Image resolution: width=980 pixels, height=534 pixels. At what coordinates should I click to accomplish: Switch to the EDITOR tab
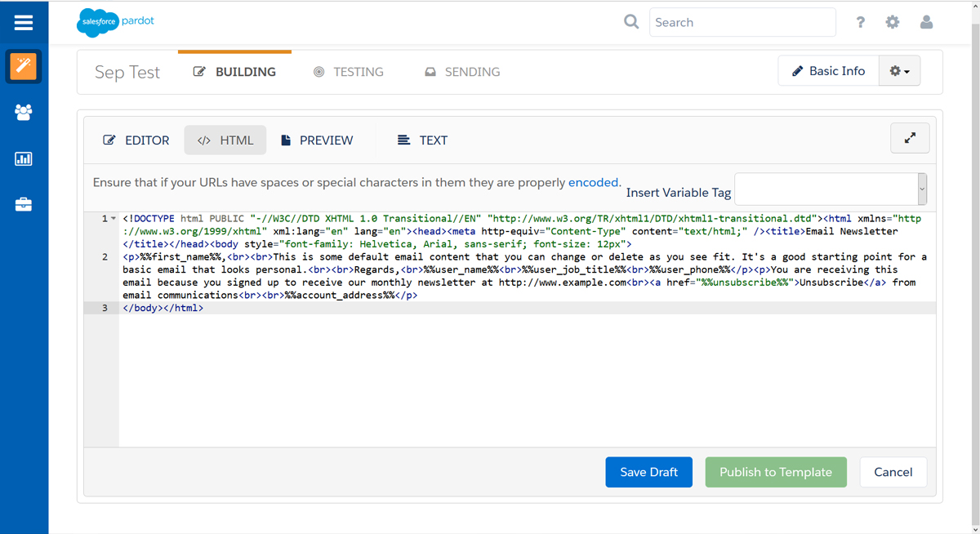pos(136,140)
